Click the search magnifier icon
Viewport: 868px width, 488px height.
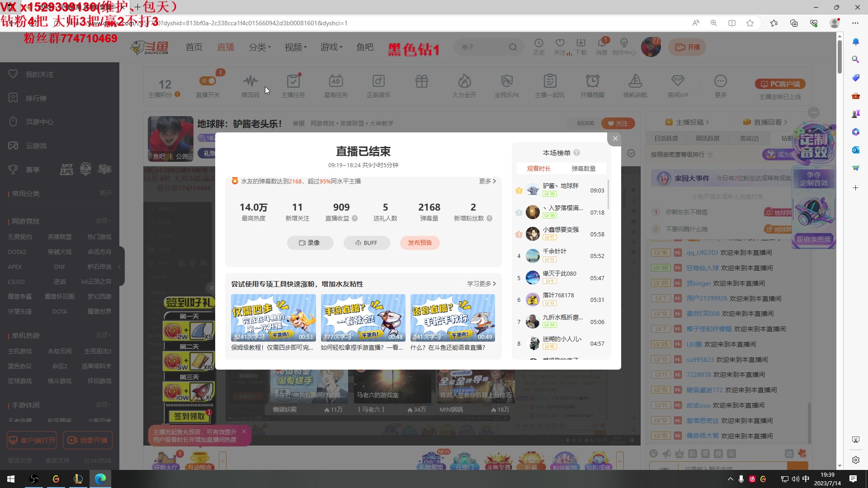[513, 47]
